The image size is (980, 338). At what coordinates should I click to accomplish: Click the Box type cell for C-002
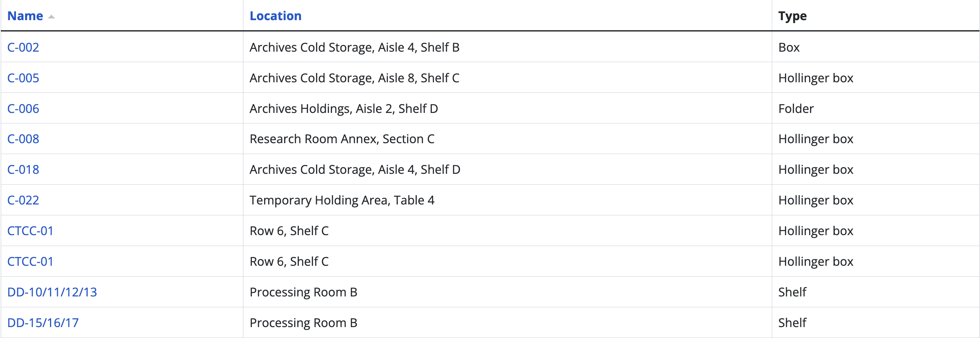tap(789, 47)
